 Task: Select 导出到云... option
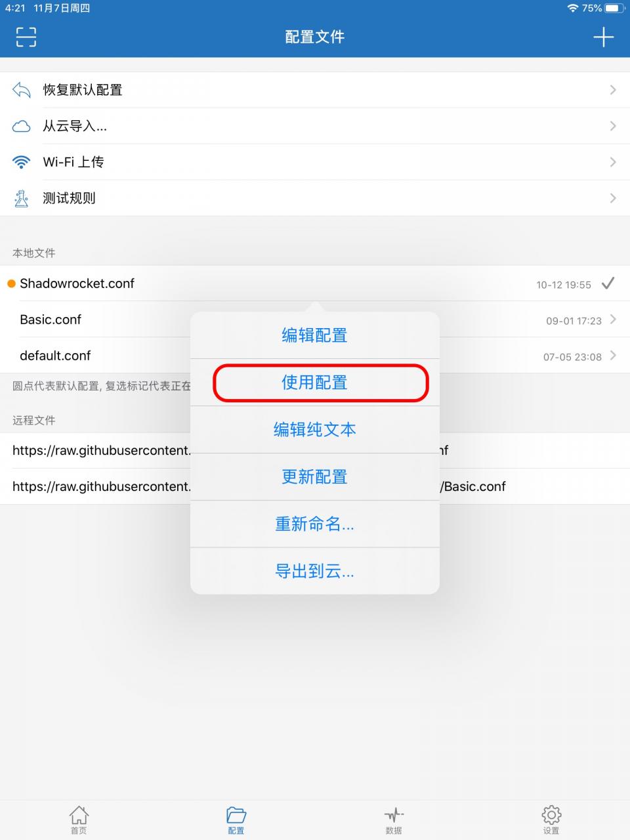coord(315,572)
